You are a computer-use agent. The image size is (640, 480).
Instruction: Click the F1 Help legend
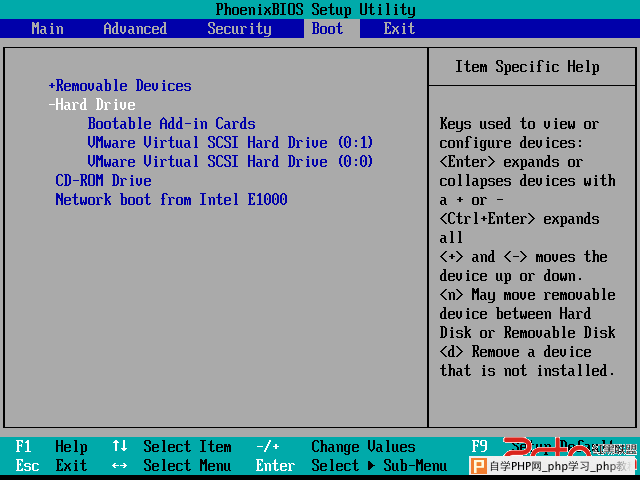pos(51,447)
